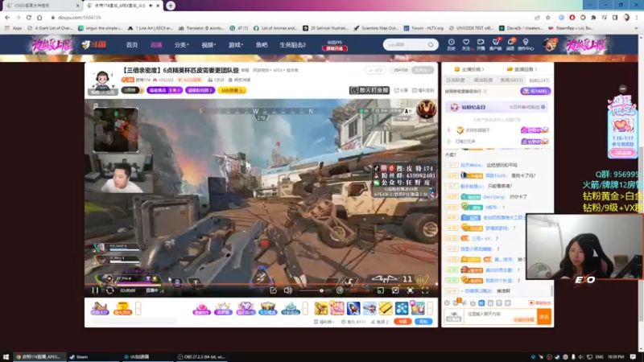Screen dimensions: 644x362
Task: Select the first golden plane gift icon
Action: click(x=321, y=308)
